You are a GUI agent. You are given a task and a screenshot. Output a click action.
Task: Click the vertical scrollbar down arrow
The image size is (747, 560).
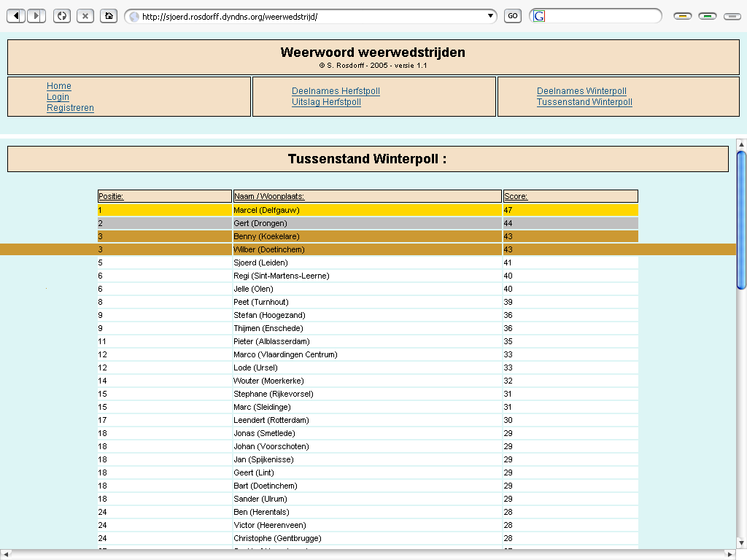[741, 543]
